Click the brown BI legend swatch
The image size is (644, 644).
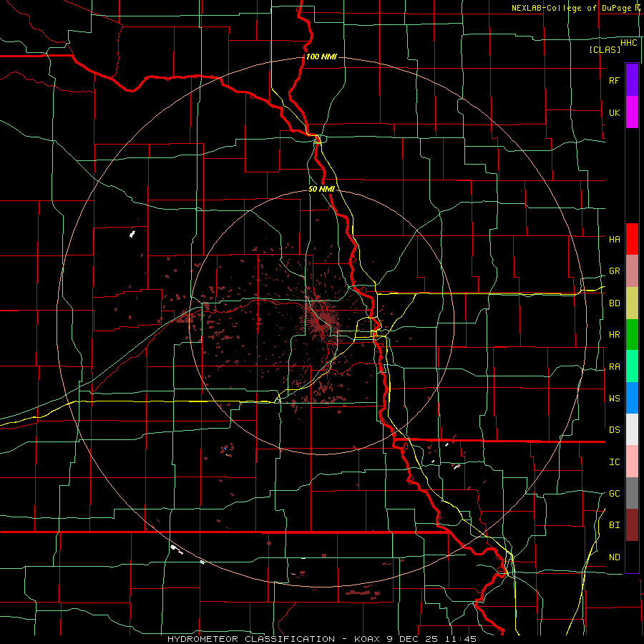coord(632,525)
